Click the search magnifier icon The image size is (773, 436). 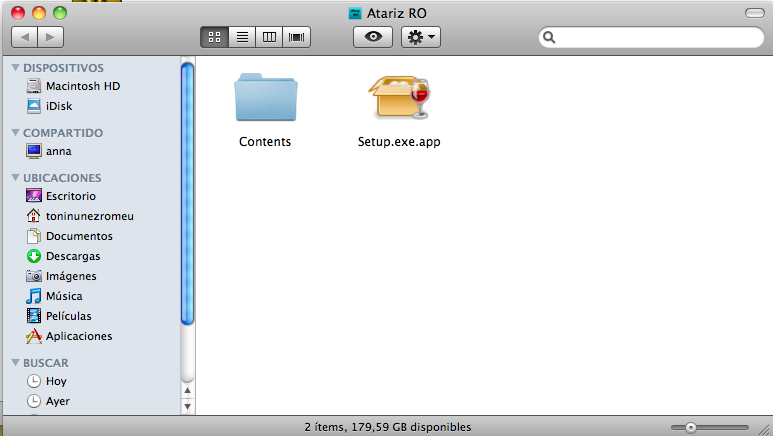[549, 37]
